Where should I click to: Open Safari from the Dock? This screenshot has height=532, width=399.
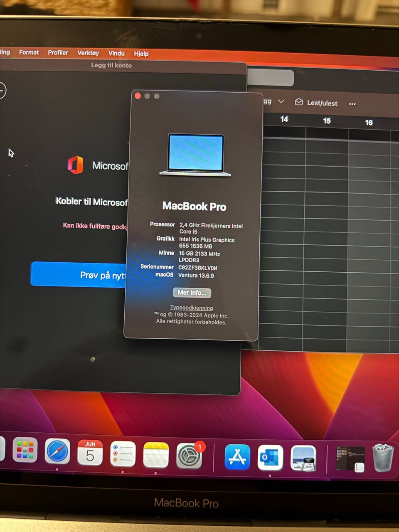57,451
